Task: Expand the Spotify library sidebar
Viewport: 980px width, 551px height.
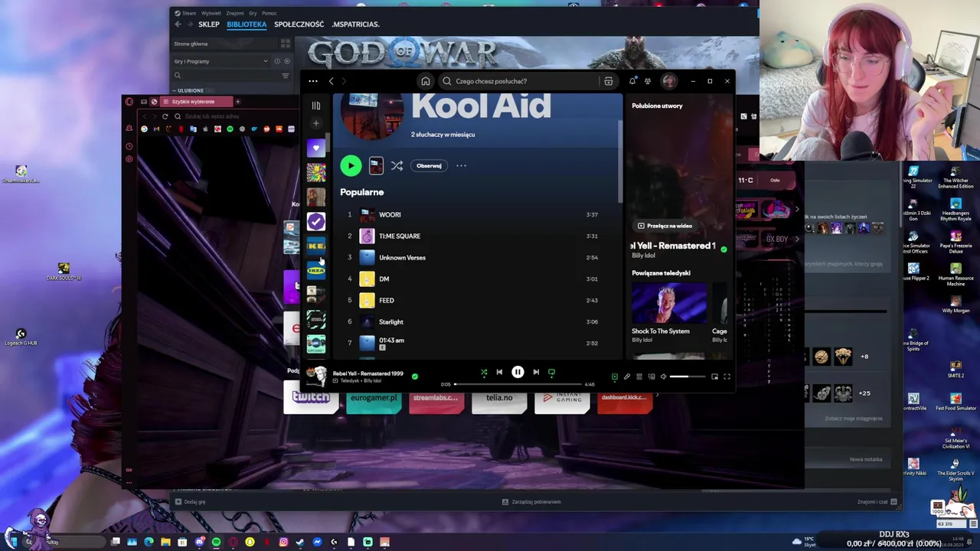Action: point(316,106)
